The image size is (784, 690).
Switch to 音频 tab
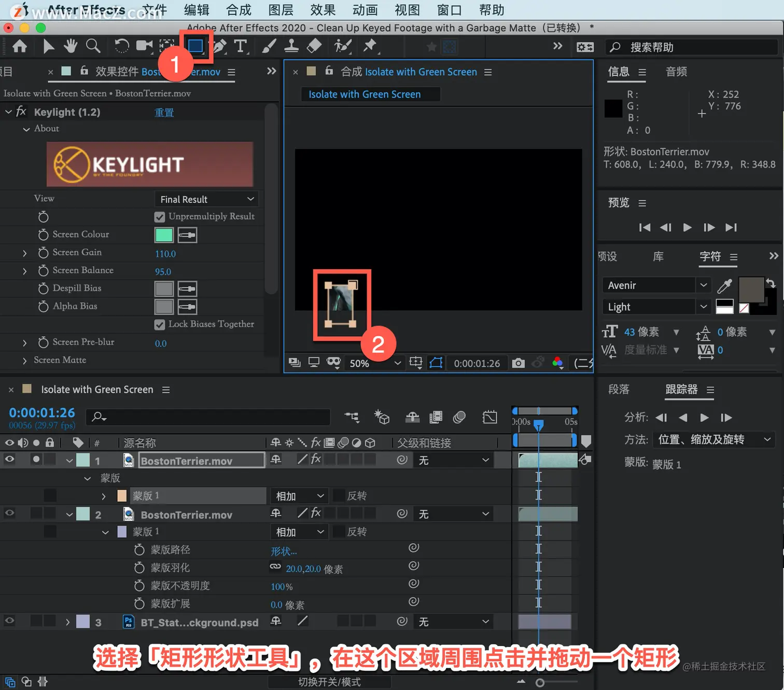point(676,72)
